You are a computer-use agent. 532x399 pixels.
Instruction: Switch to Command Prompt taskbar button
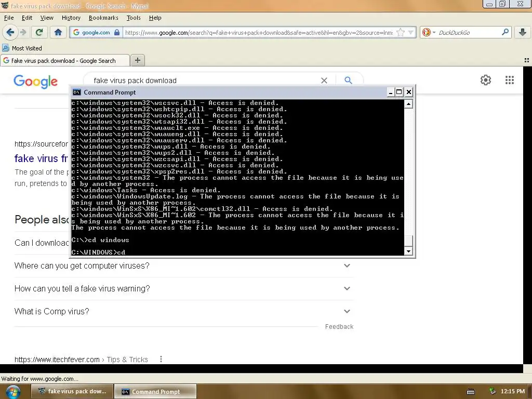click(155, 391)
